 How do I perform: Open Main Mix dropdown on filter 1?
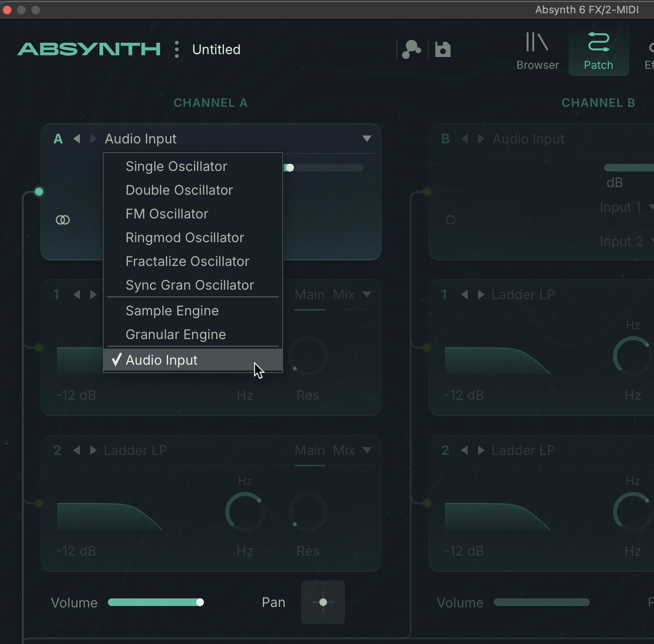[x=366, y=294]
